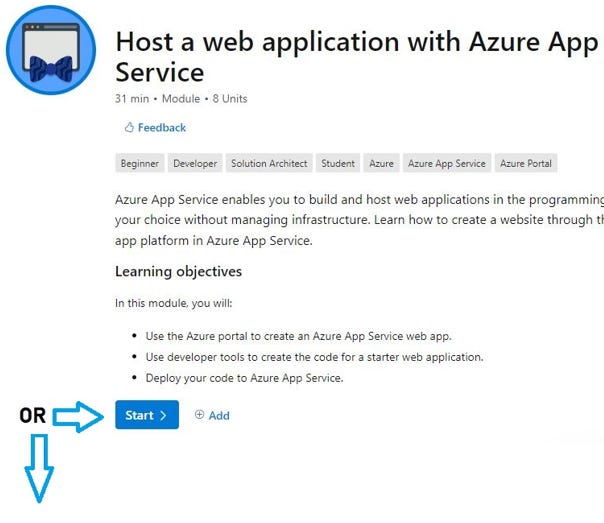
Task: Click the 'Module' label in the subtitle
Action: (181, 99)
